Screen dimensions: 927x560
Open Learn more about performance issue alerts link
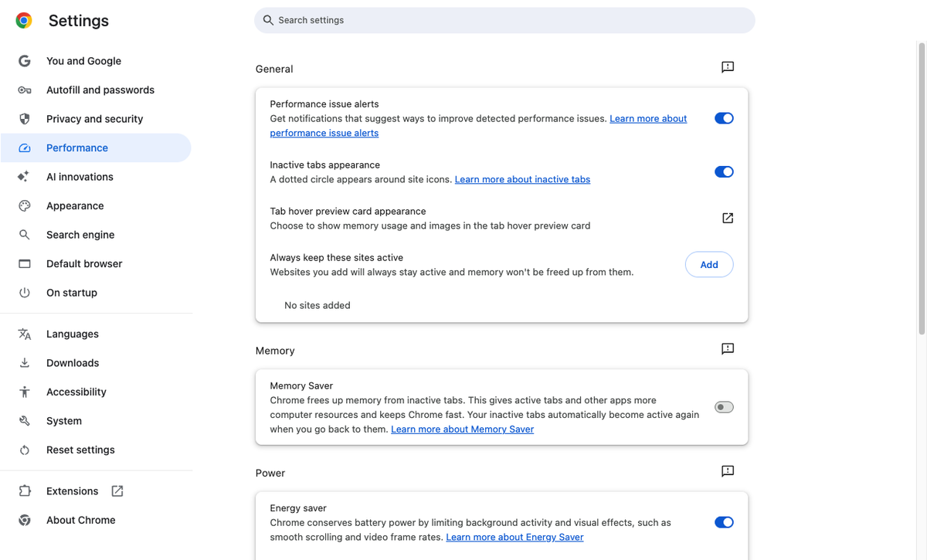pyautogui.click(x=648, y=118)
